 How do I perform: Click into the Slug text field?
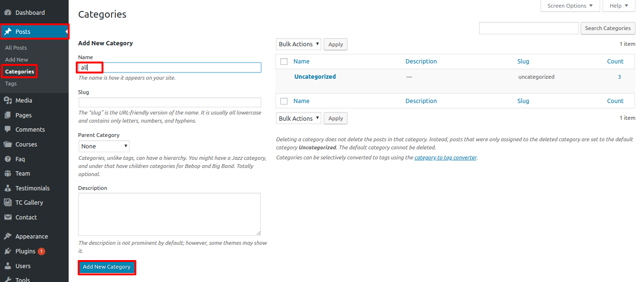pyautogui.click(x=170, y=103)
